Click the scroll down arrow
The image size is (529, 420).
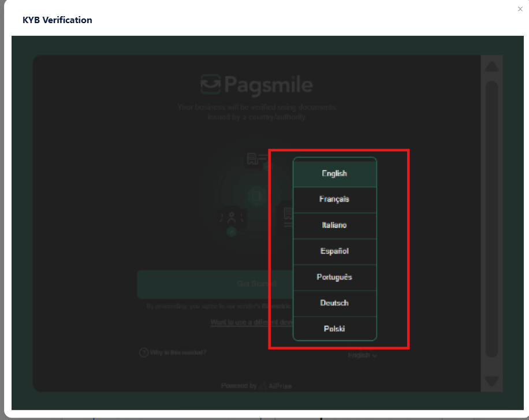(491, 381)
